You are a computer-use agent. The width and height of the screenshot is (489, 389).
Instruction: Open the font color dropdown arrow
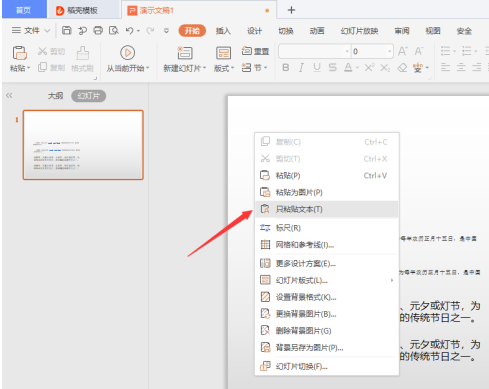click(x=357, y=68)
